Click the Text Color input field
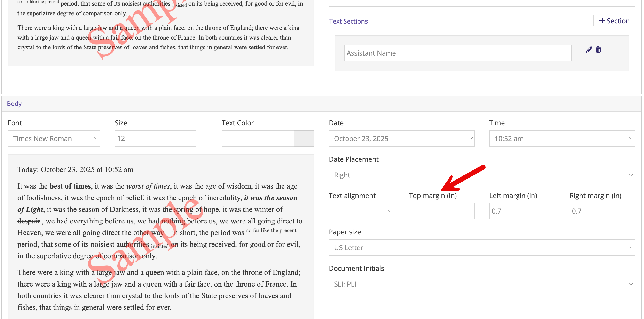The image size is (644, 319). pos(258,138)
